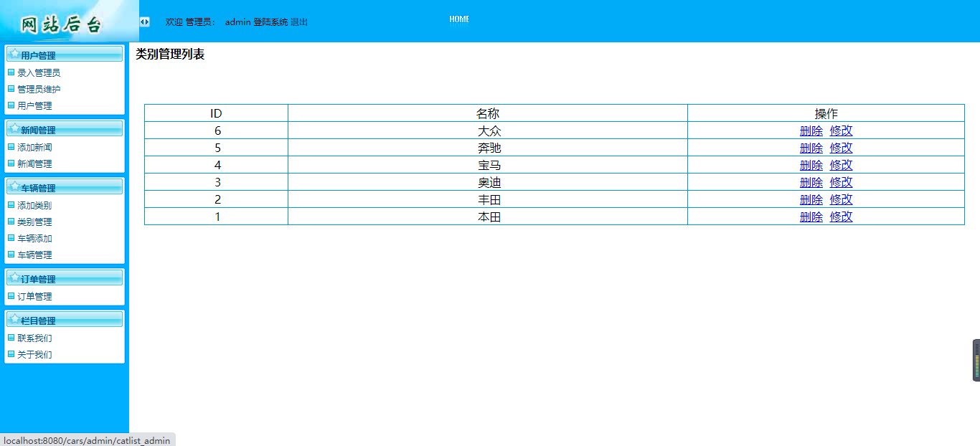The height and width of the screenshot is (446, 980).
Task: Open 添加新闻 in the sidebar
Action: (x=34, y=148)
